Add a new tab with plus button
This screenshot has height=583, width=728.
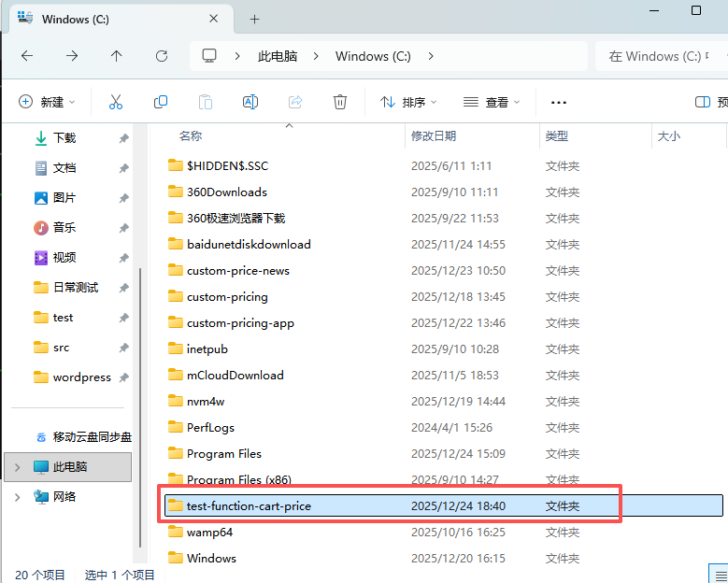[254, 19]
